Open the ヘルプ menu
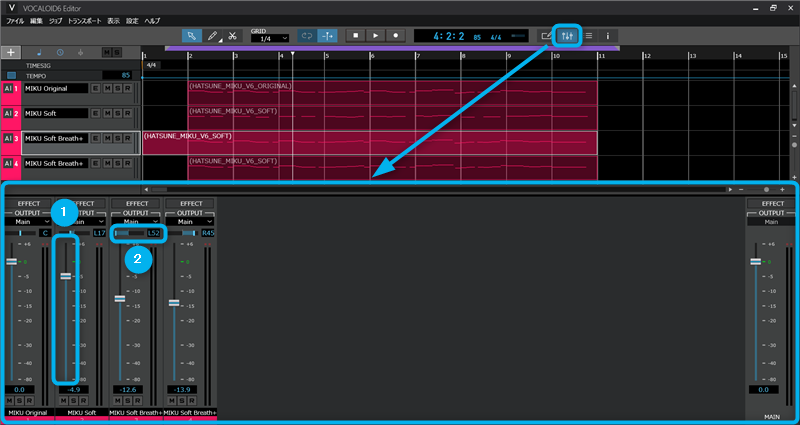Image resolution: width=800 pixels, height=425 pixels. point(152,21)
